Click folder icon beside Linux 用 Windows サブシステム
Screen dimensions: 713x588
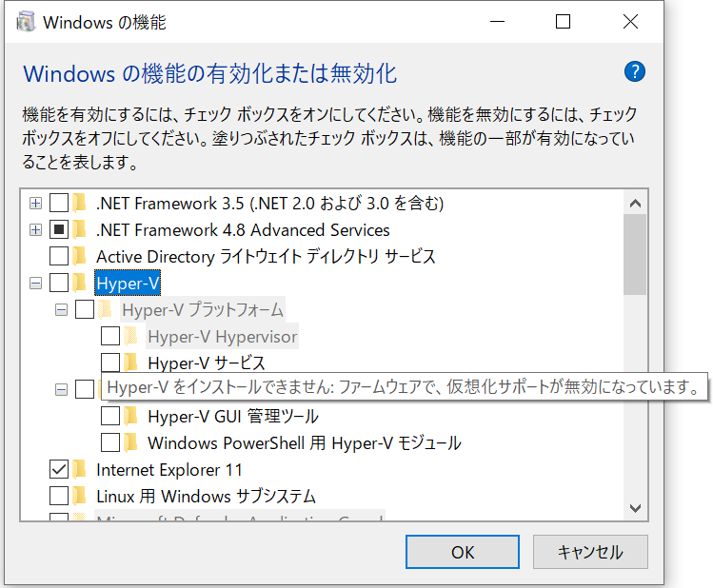click(x=80, y=496)
